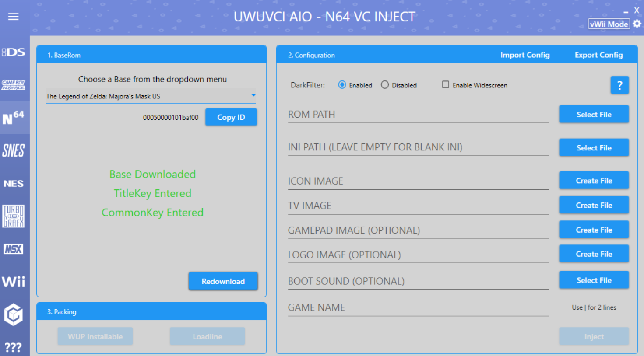644x356 pixels.
Task: Select the NDS console icon
Action: click(x=14, y=52)
